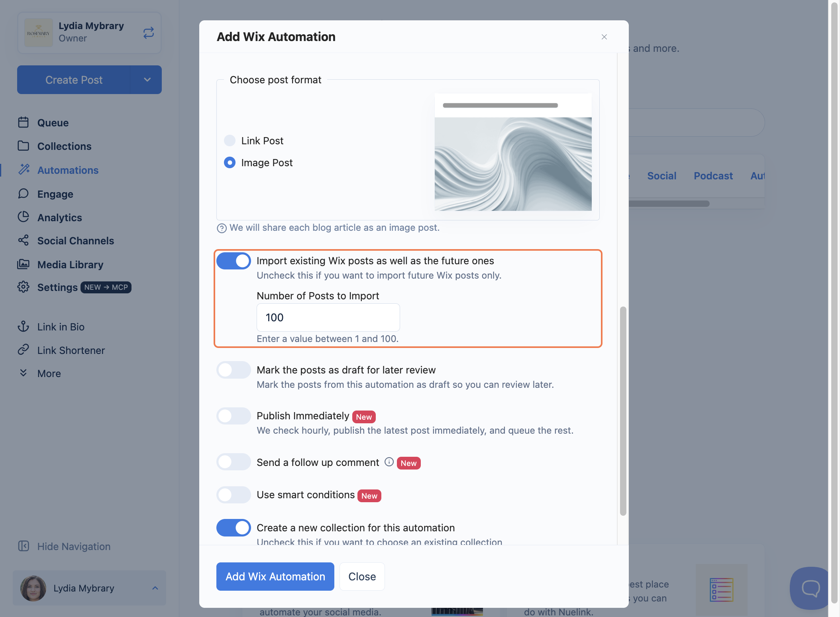Navigate to Analytics
This screenshot has height=617, width=840.
point(60,217)
